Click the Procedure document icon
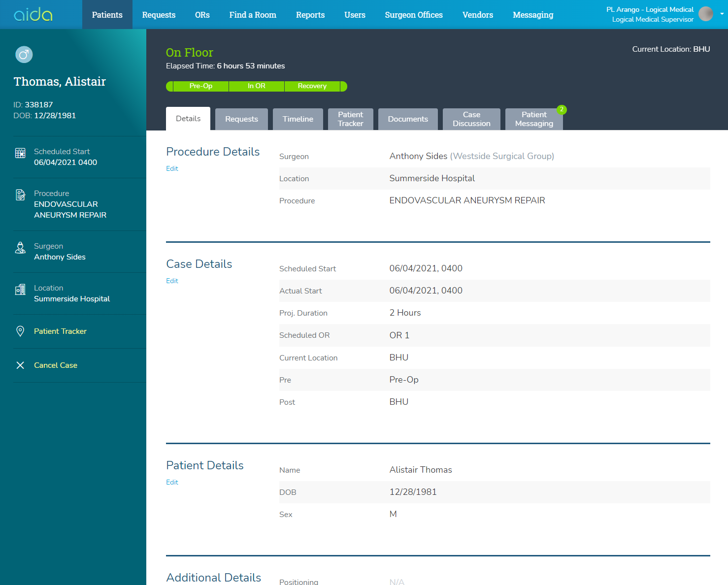Viewport: 728px width, 585px height. tap(20, 195)
